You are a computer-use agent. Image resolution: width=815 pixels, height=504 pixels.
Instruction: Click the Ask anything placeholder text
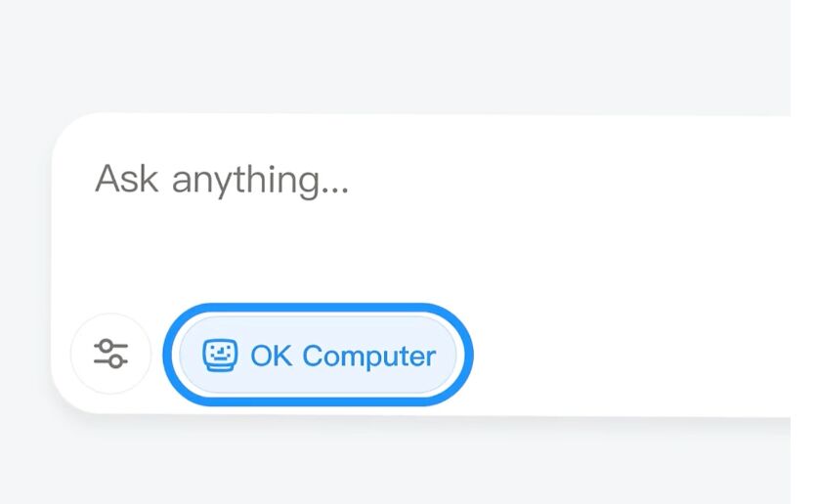coord(222,180)
